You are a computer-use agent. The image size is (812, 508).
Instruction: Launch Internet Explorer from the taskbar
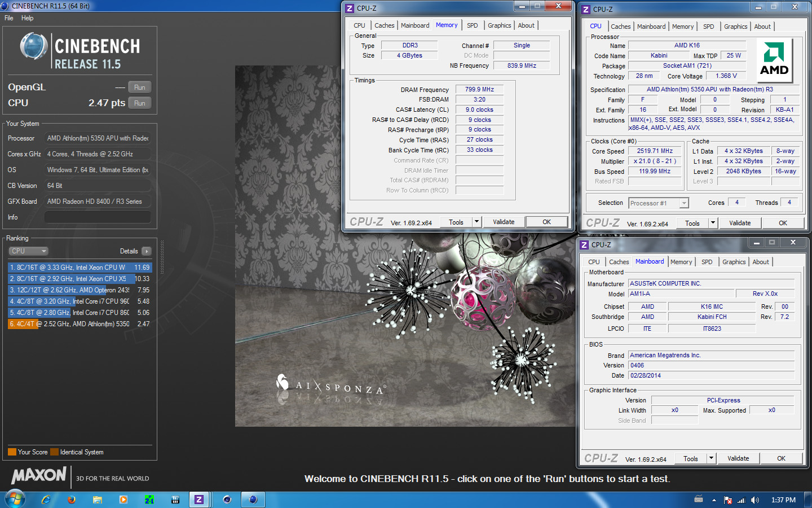[46, 500]
